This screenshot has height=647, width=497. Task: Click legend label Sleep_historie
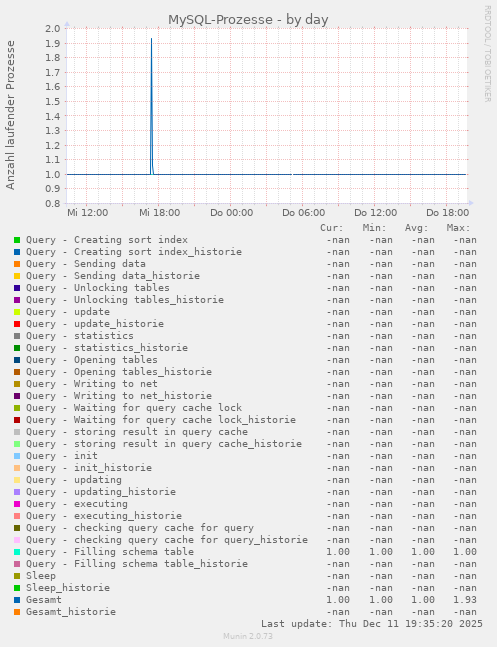coord(68,588)
